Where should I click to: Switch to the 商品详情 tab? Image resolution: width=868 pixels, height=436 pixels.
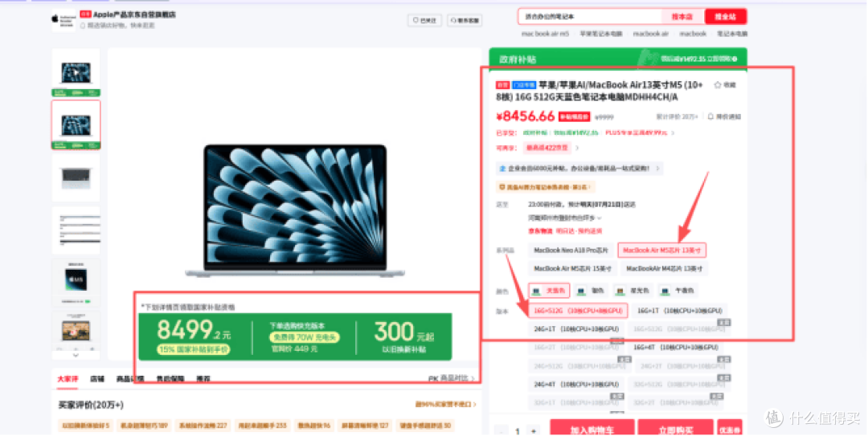coord(130,379)
